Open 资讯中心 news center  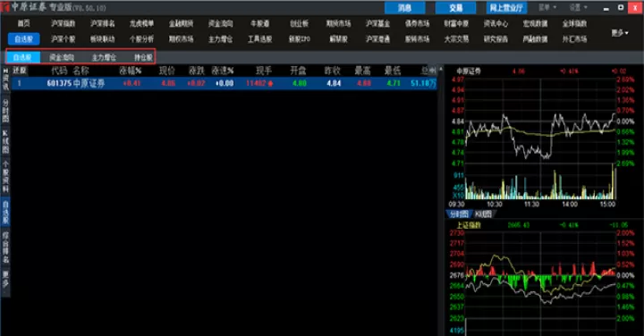(x=496, y=23)
